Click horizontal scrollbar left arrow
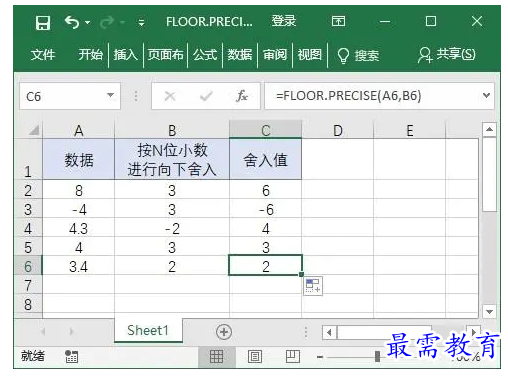Screen dimensions: 508x377 pyautogui.click(x=330, y=332)
